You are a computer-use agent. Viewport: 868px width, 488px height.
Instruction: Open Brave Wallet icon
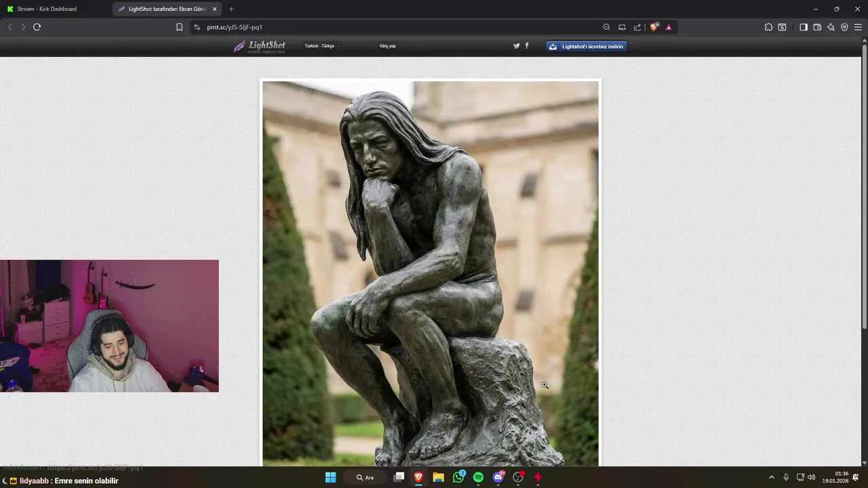point(817,27)
